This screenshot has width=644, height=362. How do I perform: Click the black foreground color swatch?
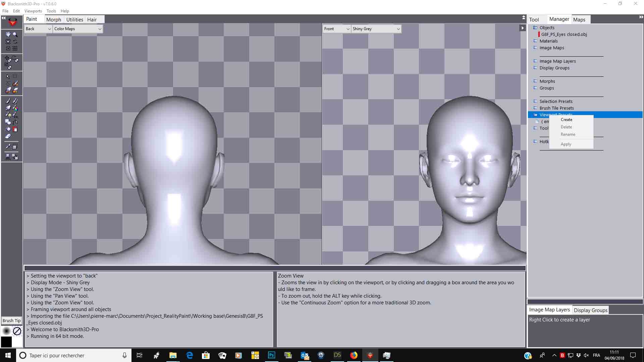pyautogui.click(x=6, y=342)
